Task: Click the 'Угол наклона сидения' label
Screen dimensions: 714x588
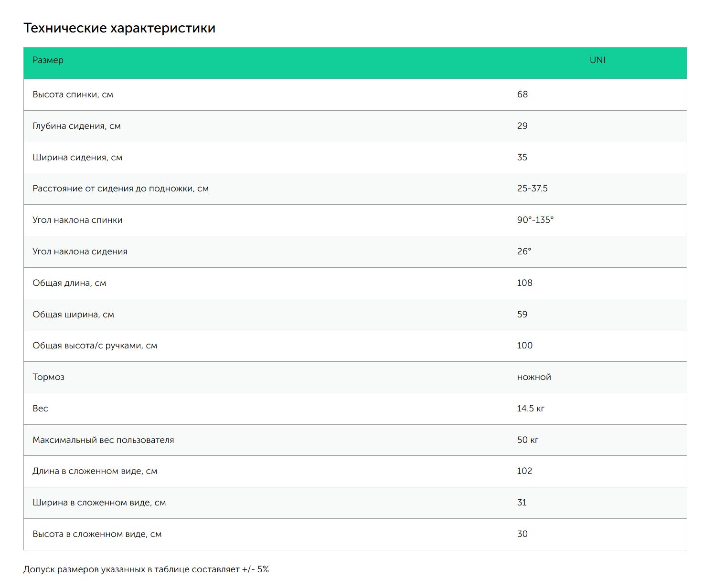Action: coord(80,252)
